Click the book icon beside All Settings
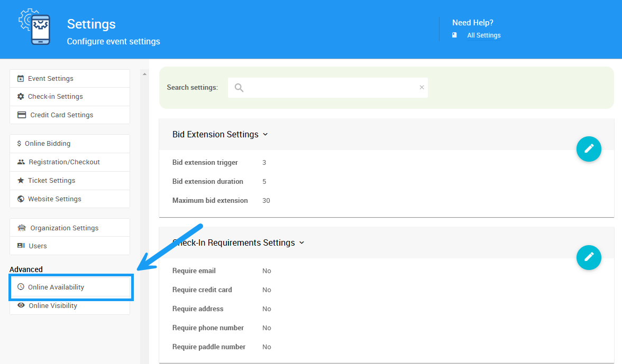 [x=454, y=35]
